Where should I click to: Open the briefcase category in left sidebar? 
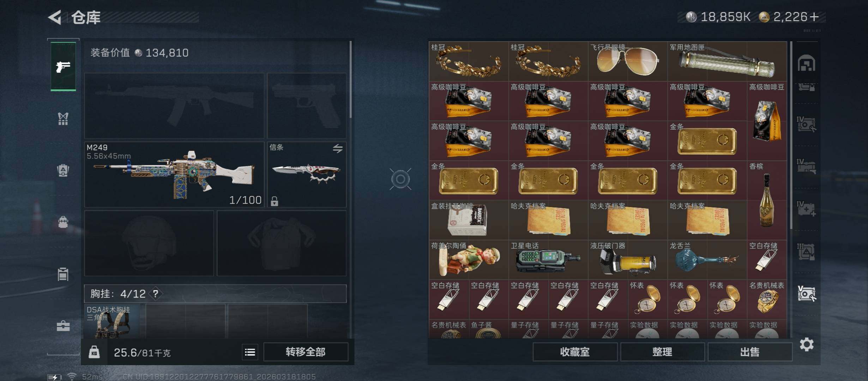coord(63,326)
